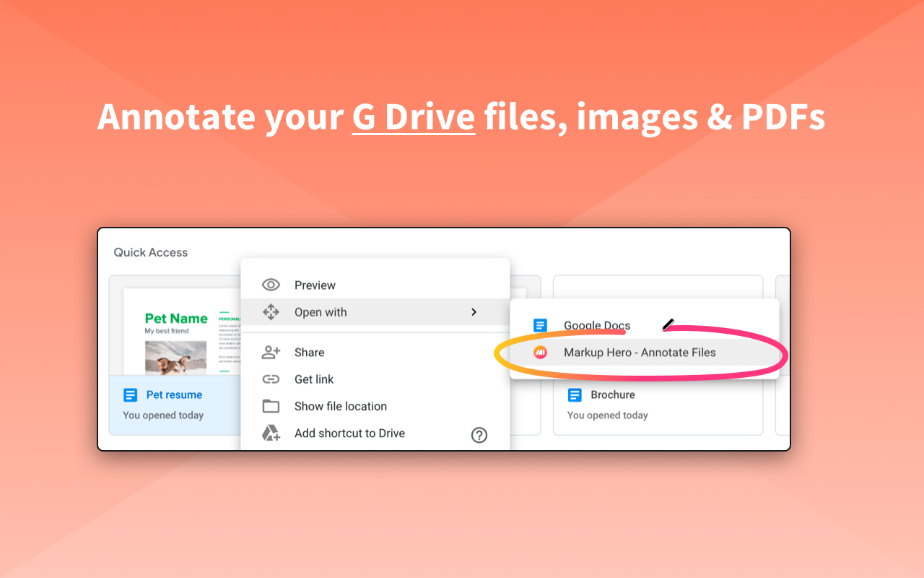Click the Preview eye icon
Screen dimensions: 924x578
[271, 285]
